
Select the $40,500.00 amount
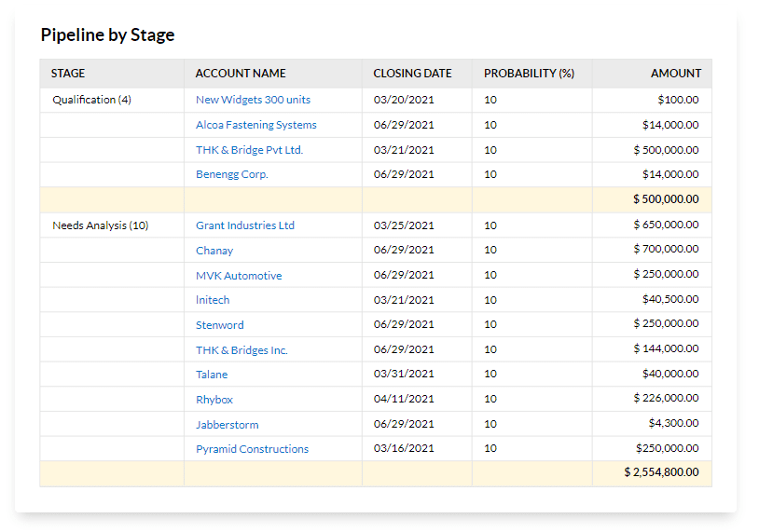coord(670,299)
